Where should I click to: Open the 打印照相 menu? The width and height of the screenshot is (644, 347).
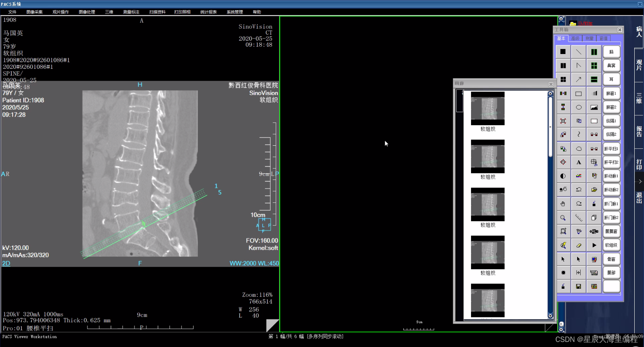[182, 12]
